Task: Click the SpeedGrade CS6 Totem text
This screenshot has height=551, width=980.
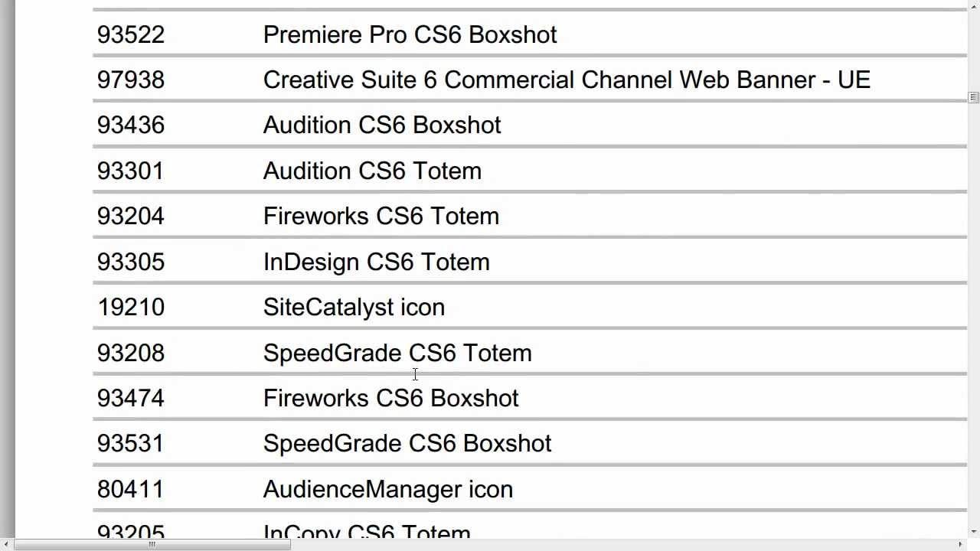Action: pos(397,353)
